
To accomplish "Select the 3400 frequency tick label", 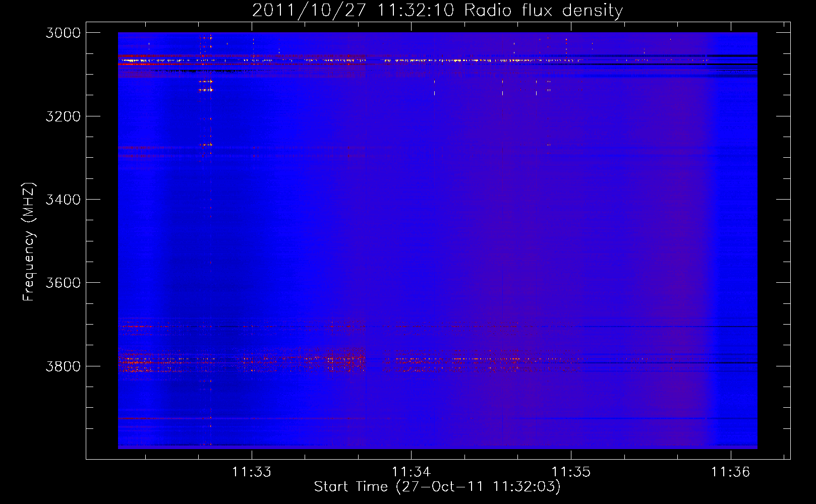I will point(63,200).
